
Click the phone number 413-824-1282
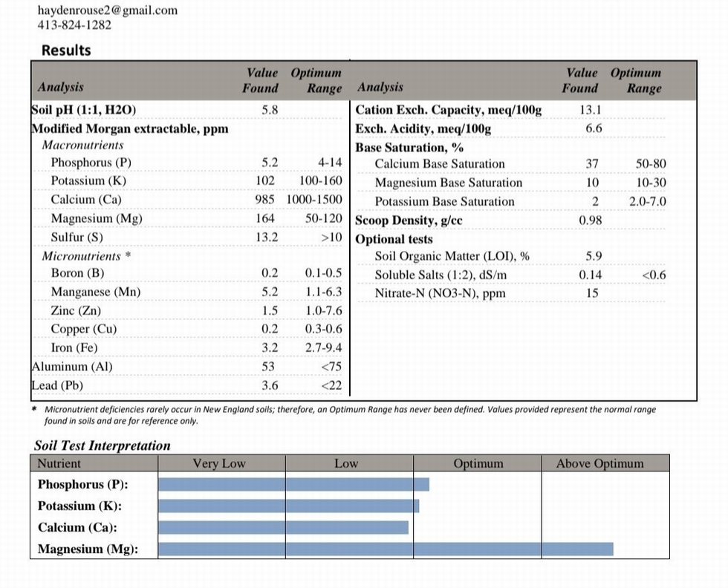pyautogui.click(x=74, y=24)
